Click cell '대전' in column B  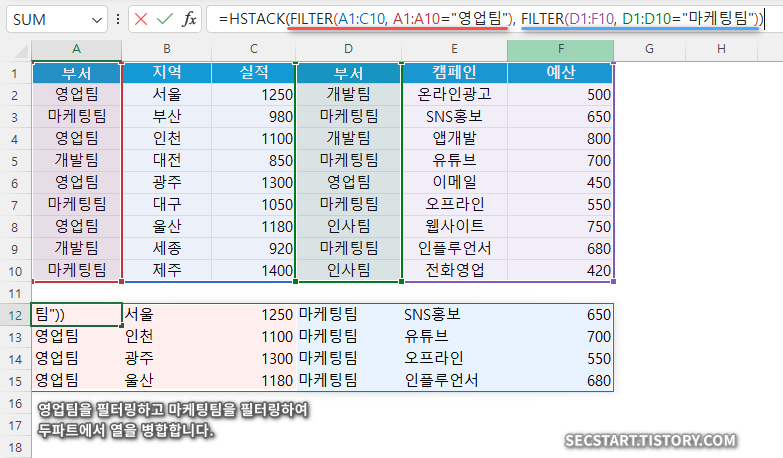coord(167,160)
